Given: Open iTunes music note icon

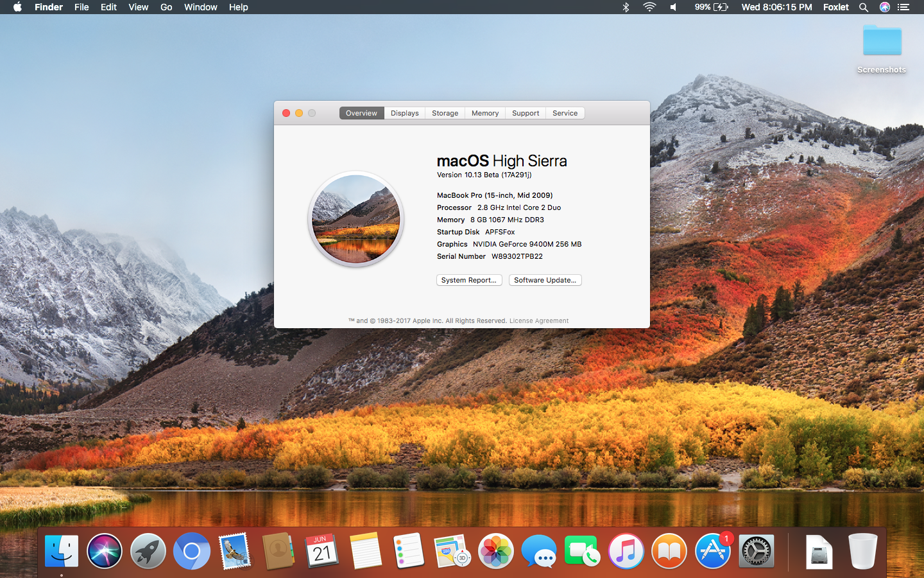Looking at the screenshot, I should tap(626, 551).
